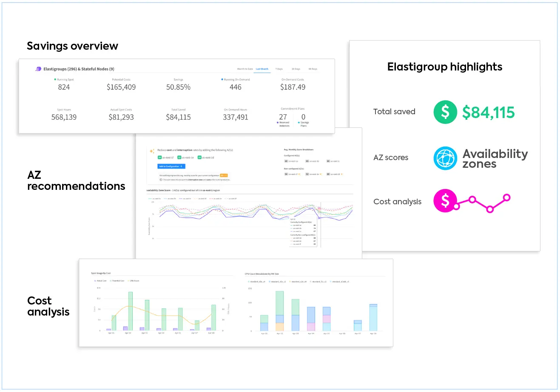Toggle us-east-1f series in AZ chart legend
Image resolution: width=560 pixels, height=392 pixels.
231,198
